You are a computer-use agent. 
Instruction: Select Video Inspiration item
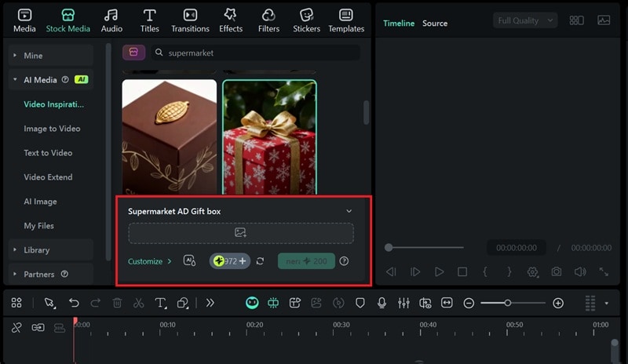point(53,104)
